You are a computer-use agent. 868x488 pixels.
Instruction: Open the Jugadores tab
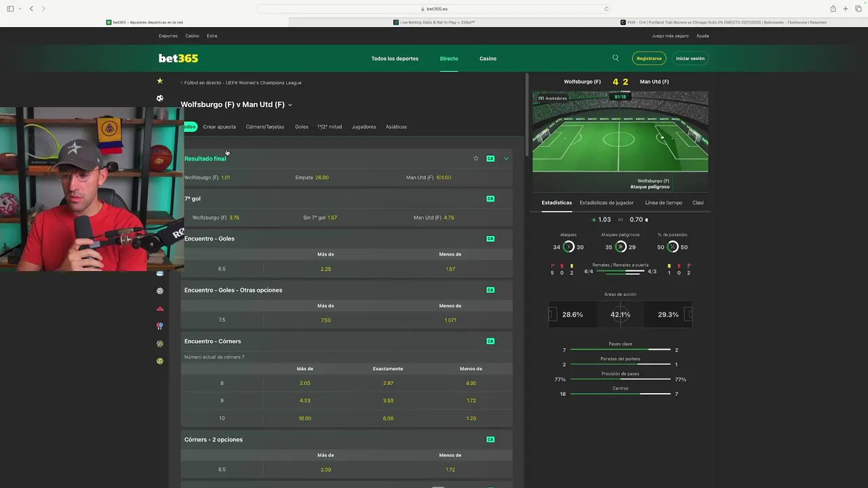pos(364,127)
